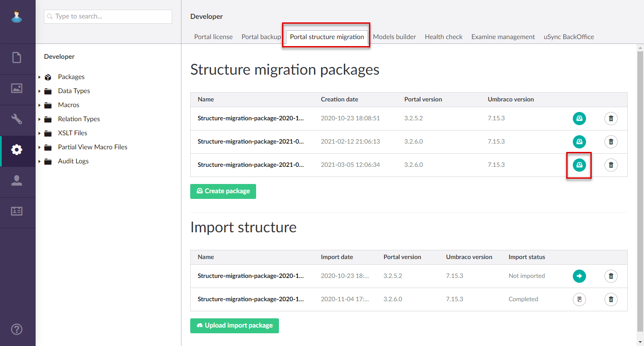The image size is (644, 346).
Task: Click the XSLT Files folder icon
Action: 48,133
